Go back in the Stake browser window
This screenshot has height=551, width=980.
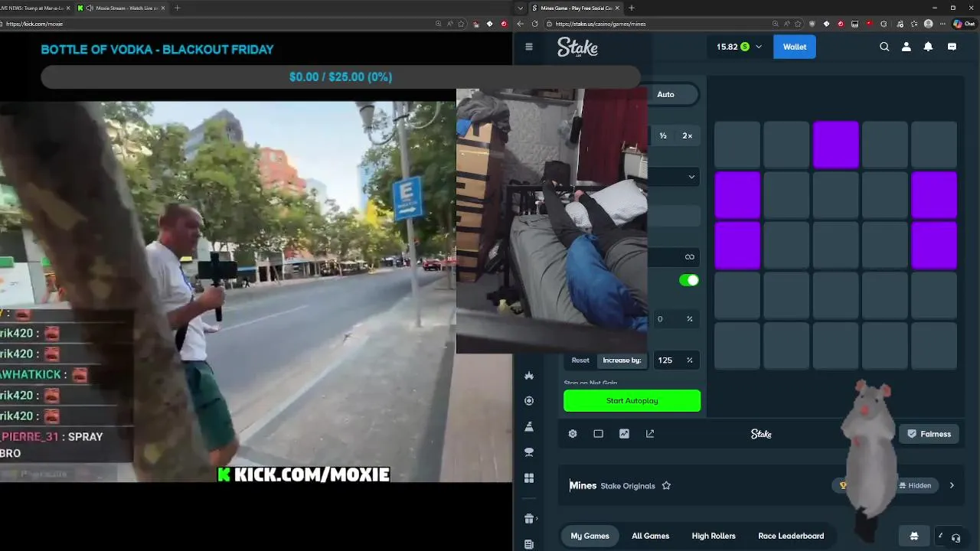pyautogui.click(x=520, y=24)
